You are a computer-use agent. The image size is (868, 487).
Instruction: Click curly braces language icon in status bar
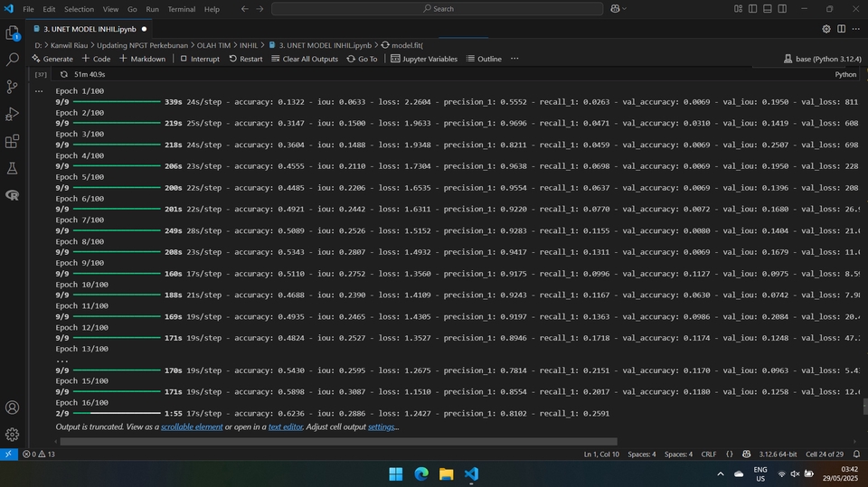730,454
